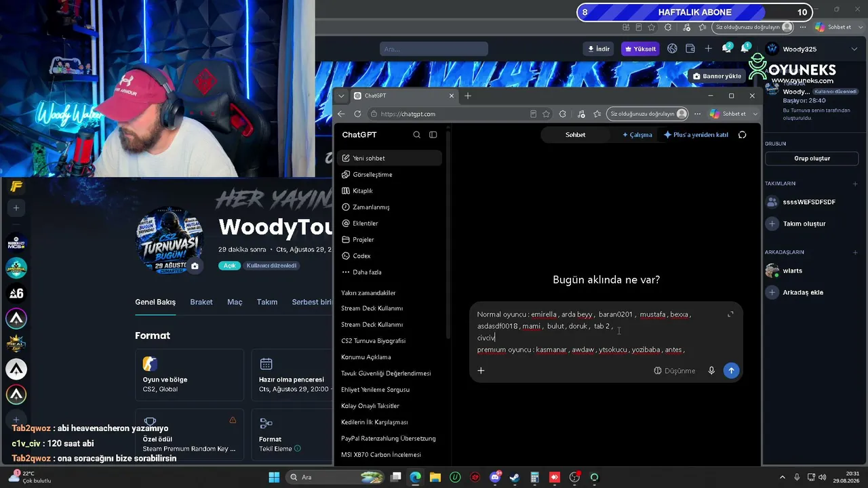This screenshot has height=488, width=868.
Task: Switch to Braket tab
Action: tap(201, 302)
